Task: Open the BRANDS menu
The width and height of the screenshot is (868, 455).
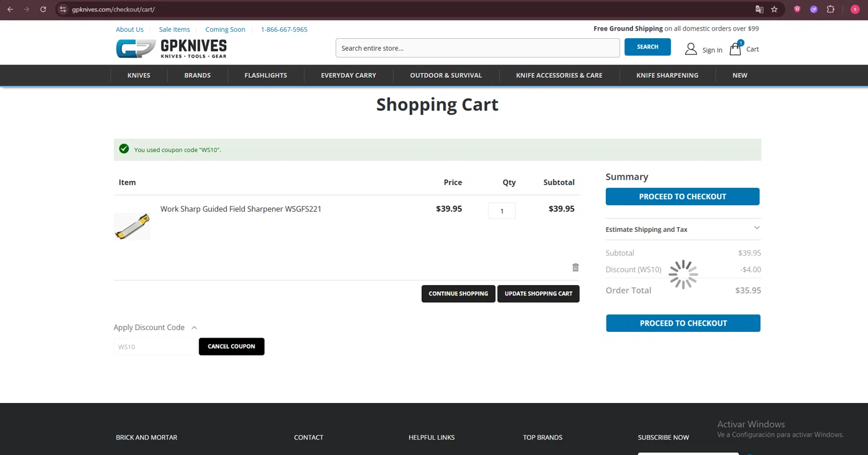Action: (197, 75)
